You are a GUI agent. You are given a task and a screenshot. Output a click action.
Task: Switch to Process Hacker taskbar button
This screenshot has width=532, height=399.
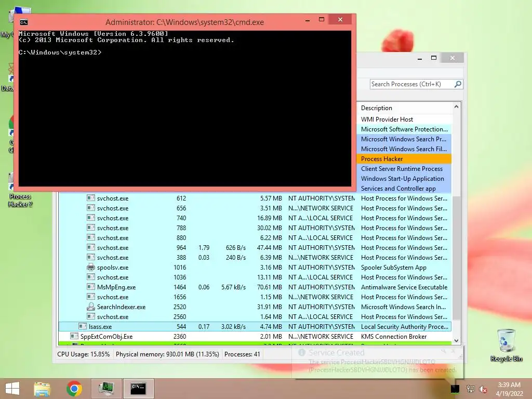tap(106, 389)
